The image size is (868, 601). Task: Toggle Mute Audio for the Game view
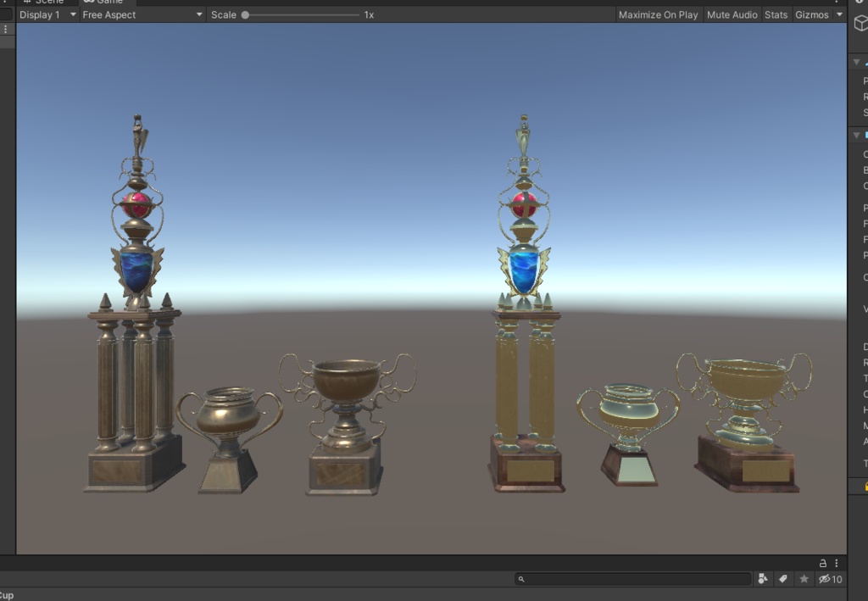(x=731, y=14)
